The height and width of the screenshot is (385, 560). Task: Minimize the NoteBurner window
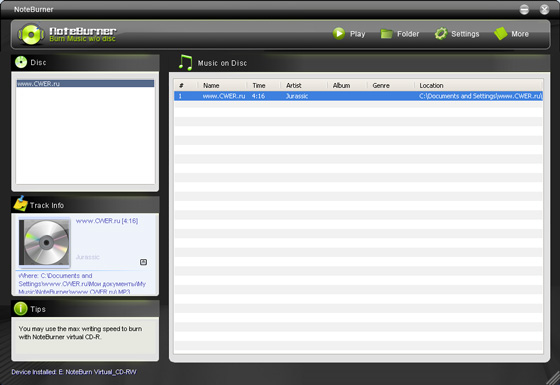[524, 9]
